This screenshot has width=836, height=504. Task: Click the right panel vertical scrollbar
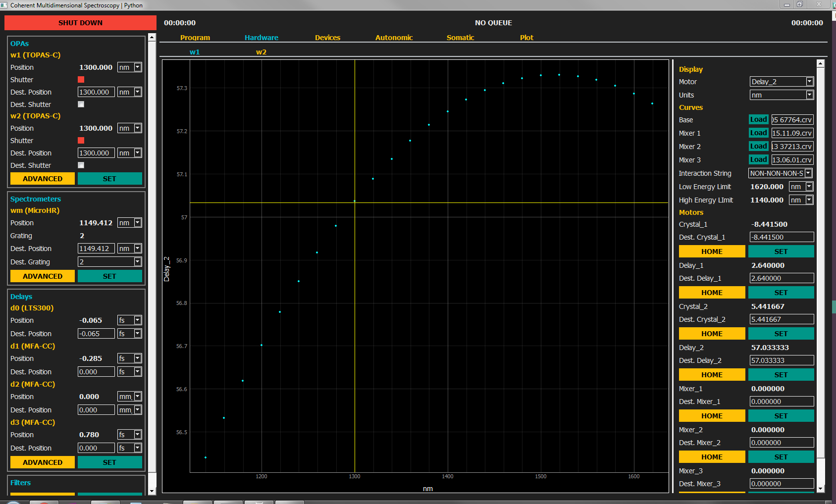pyautogui.click(x=821, y=262)
